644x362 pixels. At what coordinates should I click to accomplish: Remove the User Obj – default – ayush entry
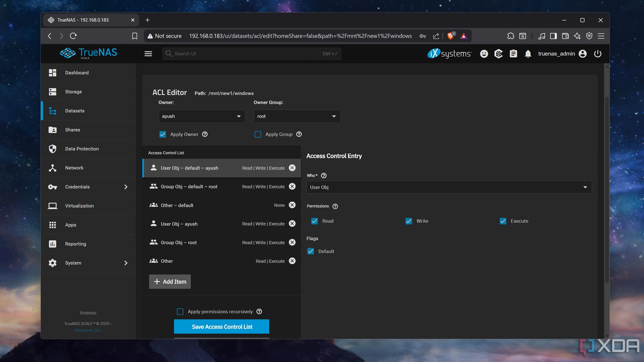coord(292,168)
